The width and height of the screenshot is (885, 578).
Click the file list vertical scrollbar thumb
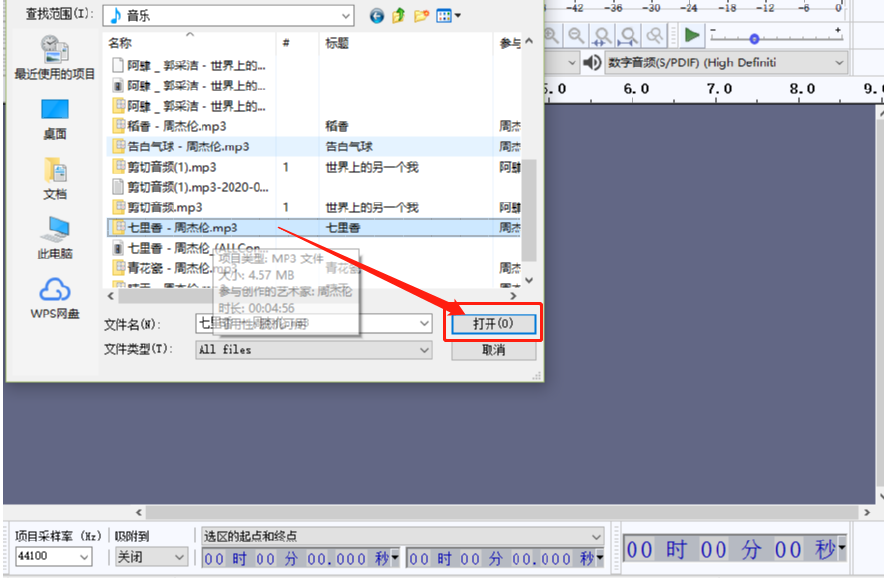[529, 210]
